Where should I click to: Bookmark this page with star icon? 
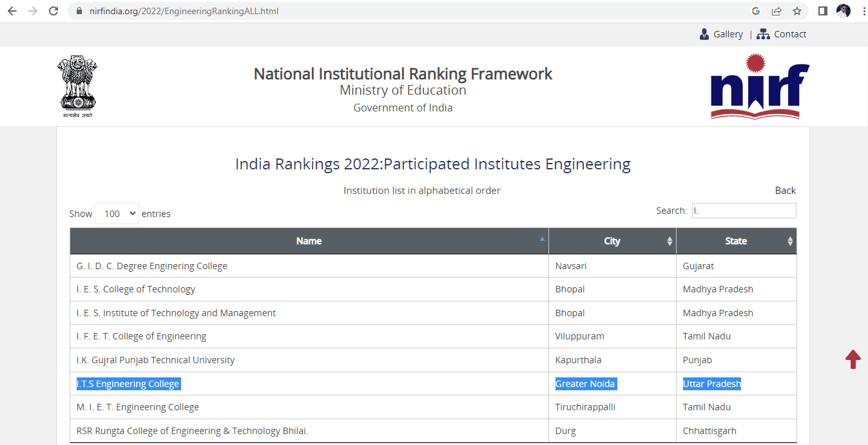point(797,11)
